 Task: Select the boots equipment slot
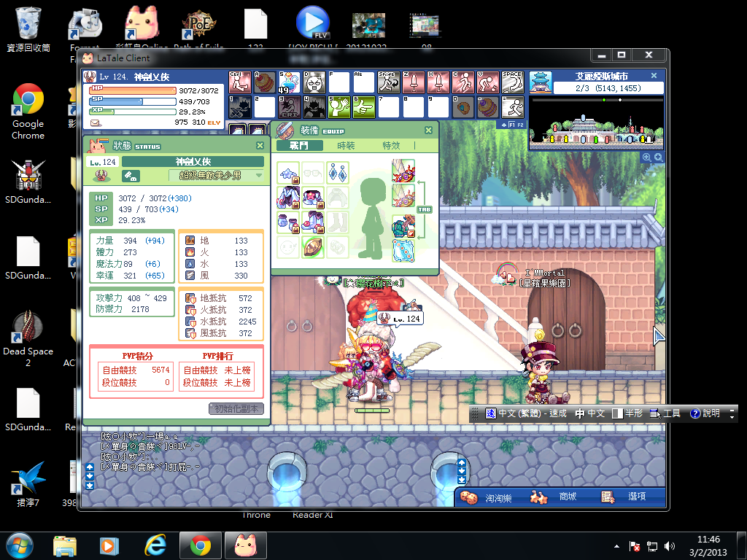coord(313,222)
